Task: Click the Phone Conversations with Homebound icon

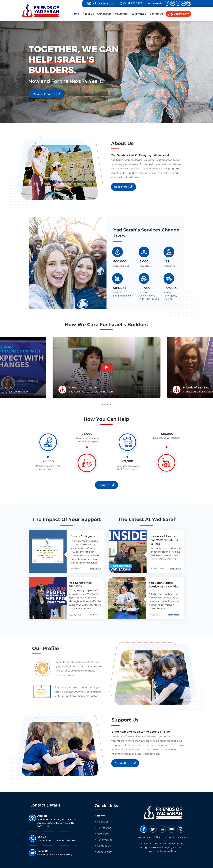Action: coord(144,278)
